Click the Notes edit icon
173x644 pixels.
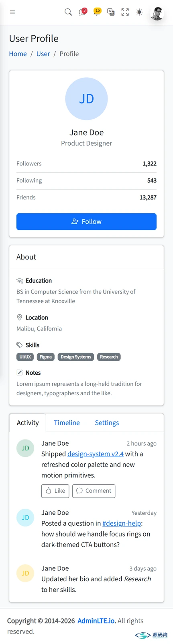coord(19,373)
